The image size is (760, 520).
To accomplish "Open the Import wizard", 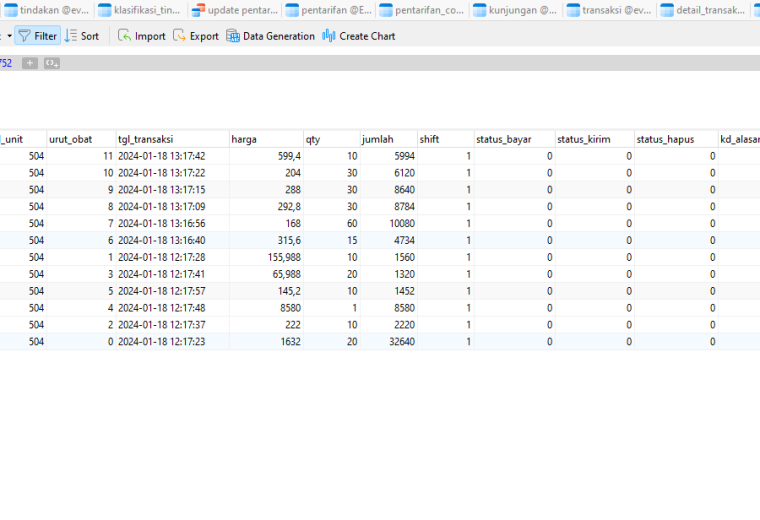I will click(x=142, y=36).
